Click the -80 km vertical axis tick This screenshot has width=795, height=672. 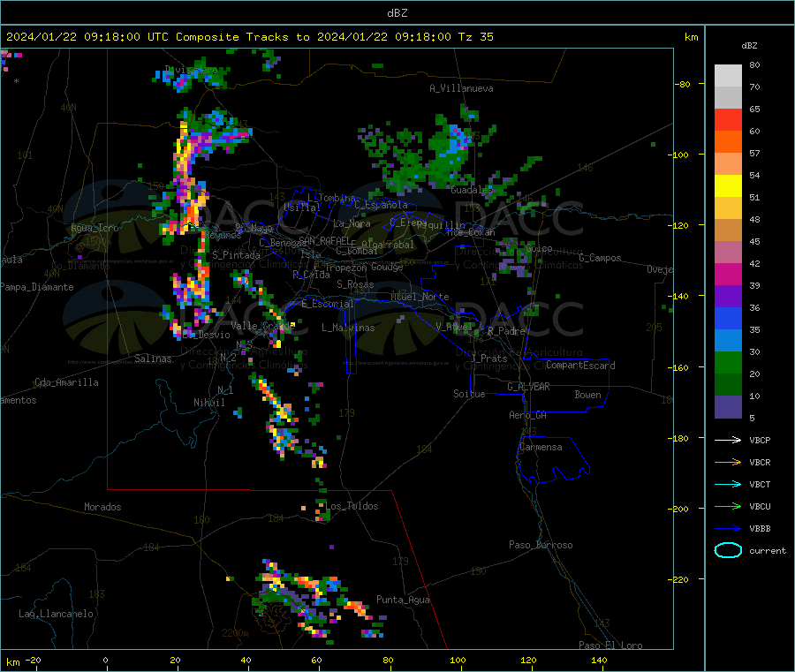click(x=683, y=84)
